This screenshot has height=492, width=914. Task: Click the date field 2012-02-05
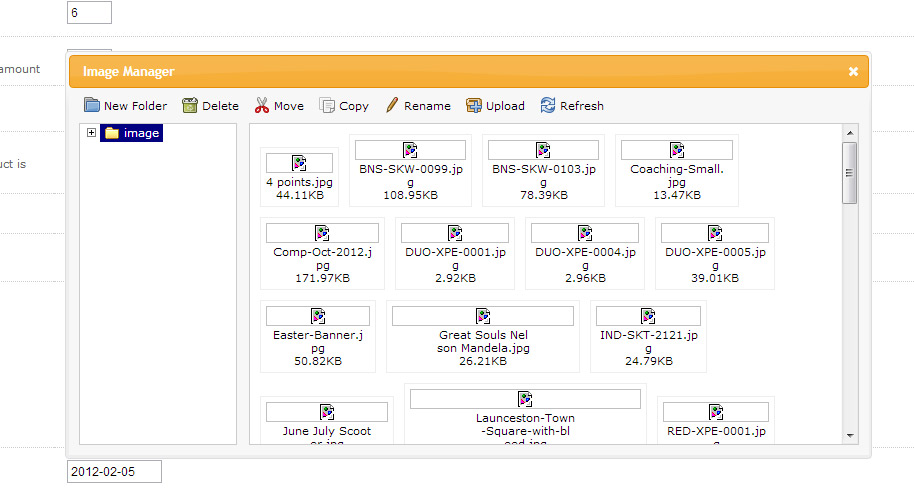tap(114, 472)
